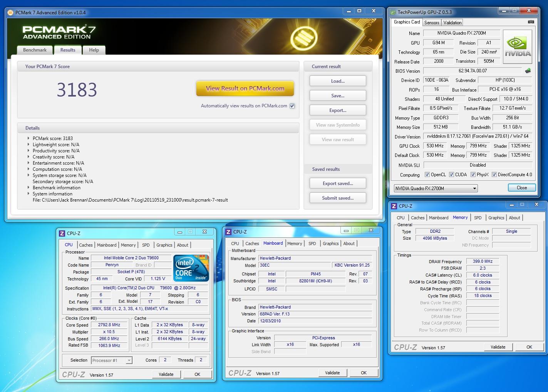
Task: Click the 3183 score number
Action: click(77, 90)
